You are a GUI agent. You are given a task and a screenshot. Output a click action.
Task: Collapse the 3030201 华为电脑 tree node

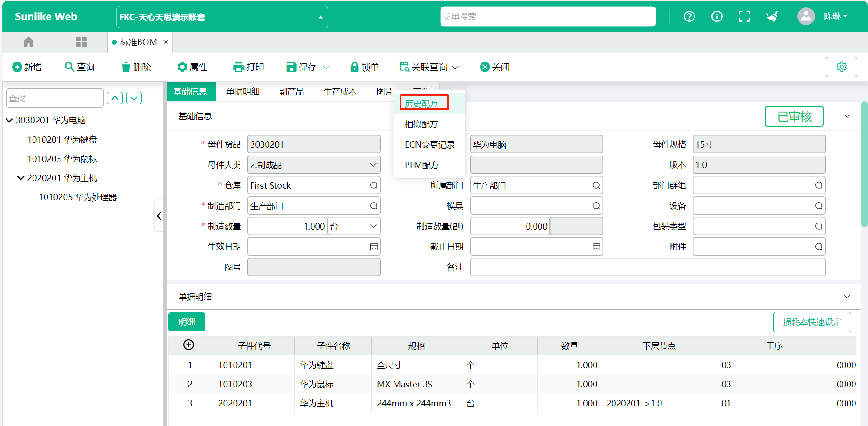[9, 120]
